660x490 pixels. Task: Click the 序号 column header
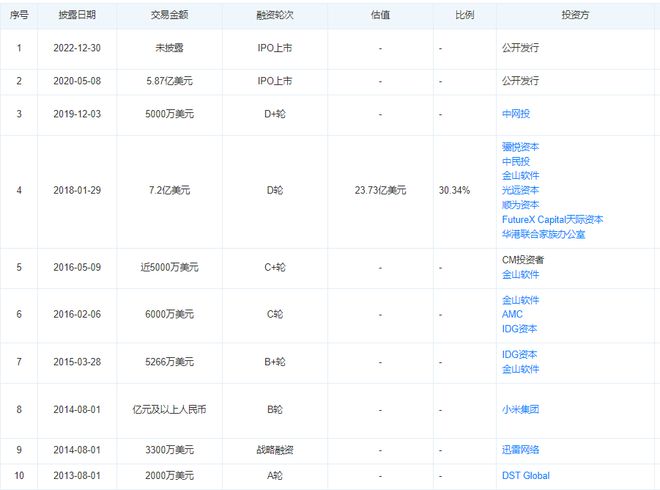19,15
